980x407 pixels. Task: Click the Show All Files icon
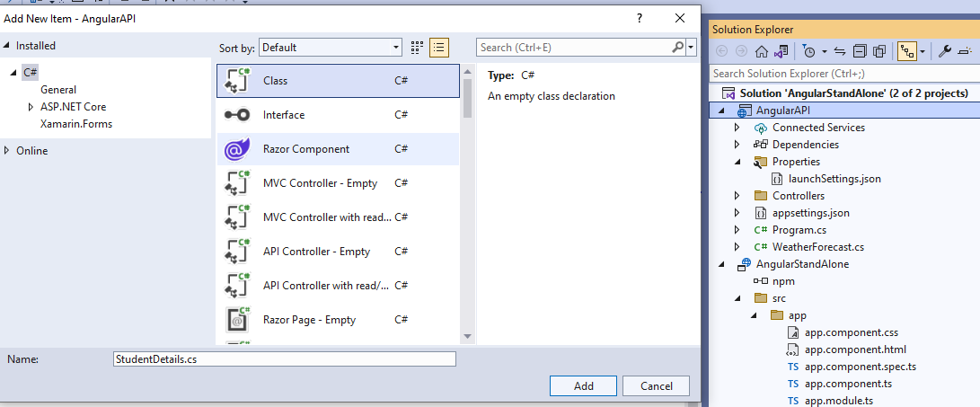880,51
